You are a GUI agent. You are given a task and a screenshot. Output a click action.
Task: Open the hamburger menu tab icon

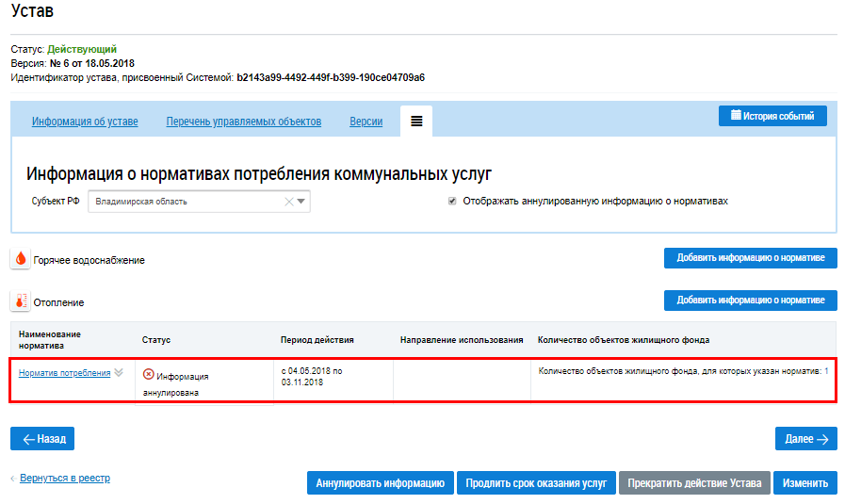(x=415, y=122)
